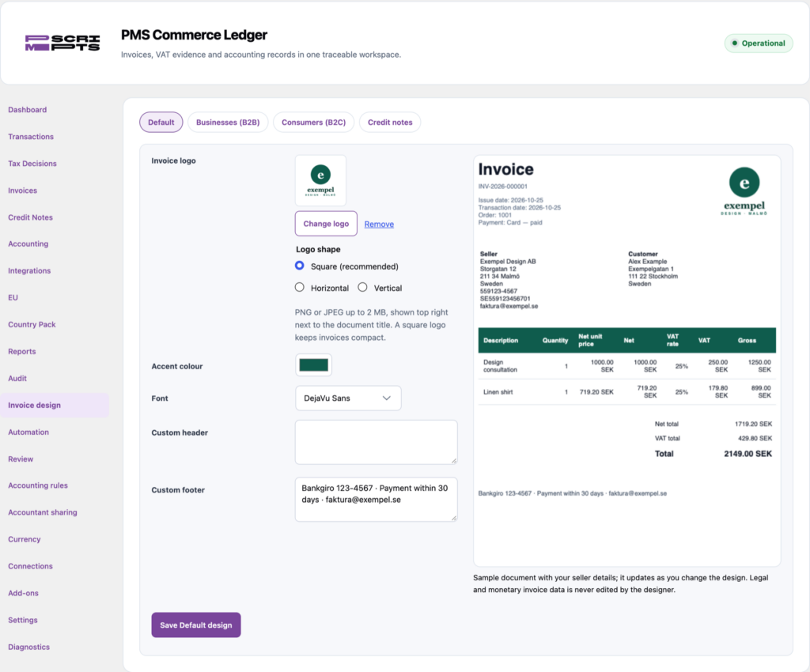Click the Logo shape label

(x=318, y=249)
